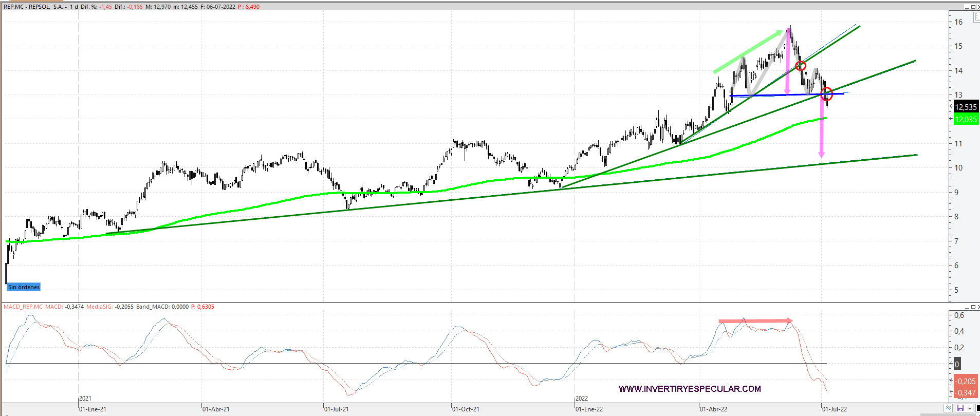The height and width of the screenshot is (416, 980).
Task: Click the pin icon beside the save icon
Action: (x=969, y=408)
